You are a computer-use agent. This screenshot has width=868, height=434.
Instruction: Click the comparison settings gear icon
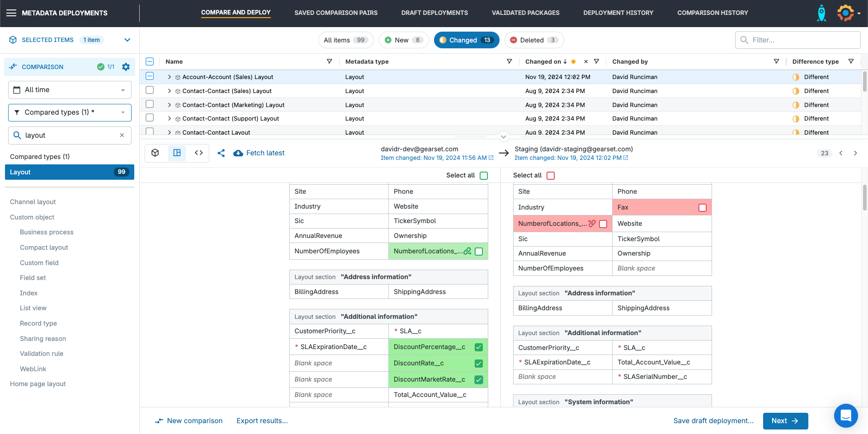coord(126,67)
